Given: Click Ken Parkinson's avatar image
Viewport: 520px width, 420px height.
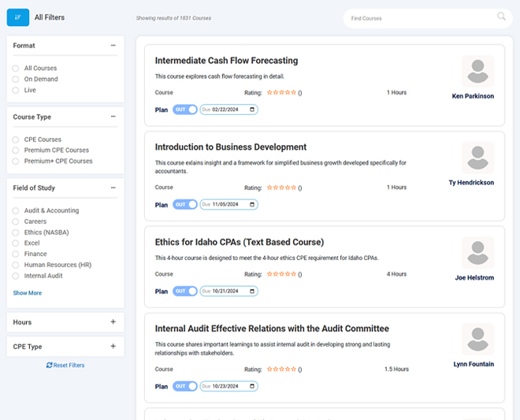Looking at the screenshot, I should click(477, 72).
